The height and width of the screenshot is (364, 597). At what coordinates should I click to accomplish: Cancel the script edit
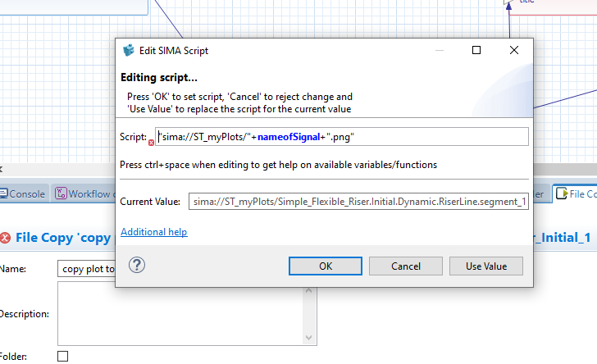click(x=406, y=266)
